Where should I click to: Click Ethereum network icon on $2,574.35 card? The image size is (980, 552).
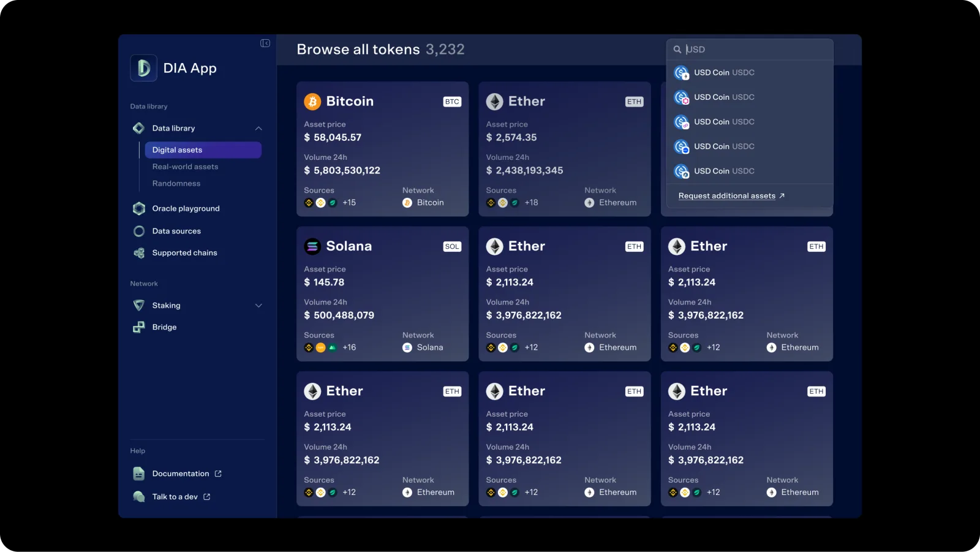click(x=589, y=203)
